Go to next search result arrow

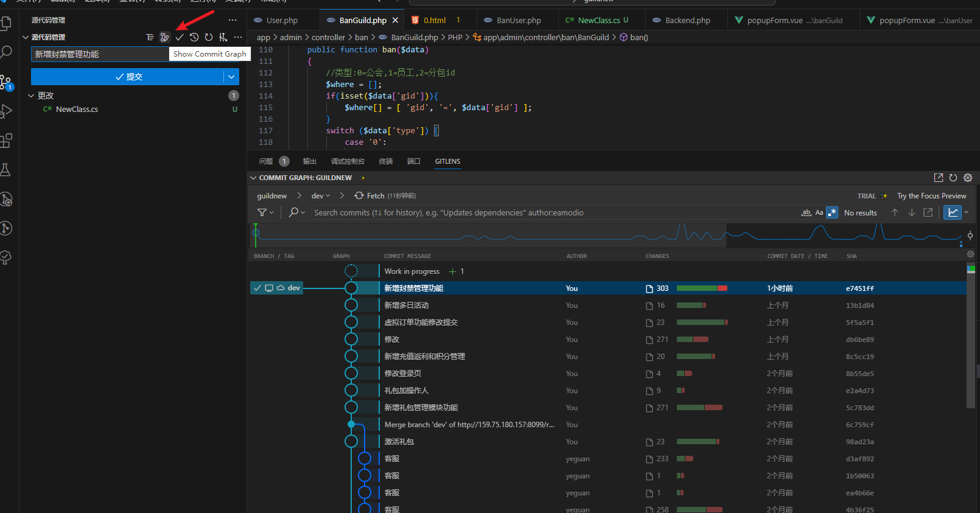click(912, 212)
